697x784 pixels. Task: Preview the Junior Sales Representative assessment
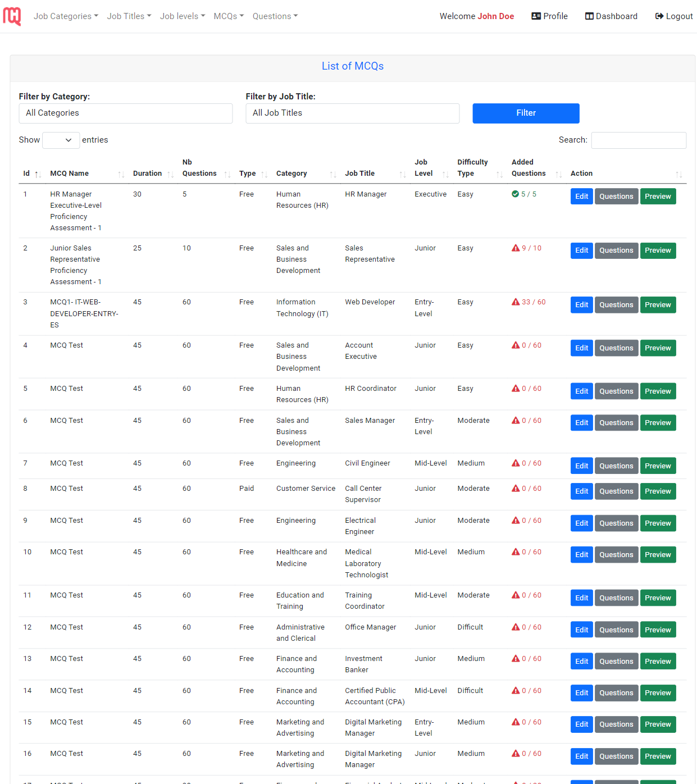(658, 250)
